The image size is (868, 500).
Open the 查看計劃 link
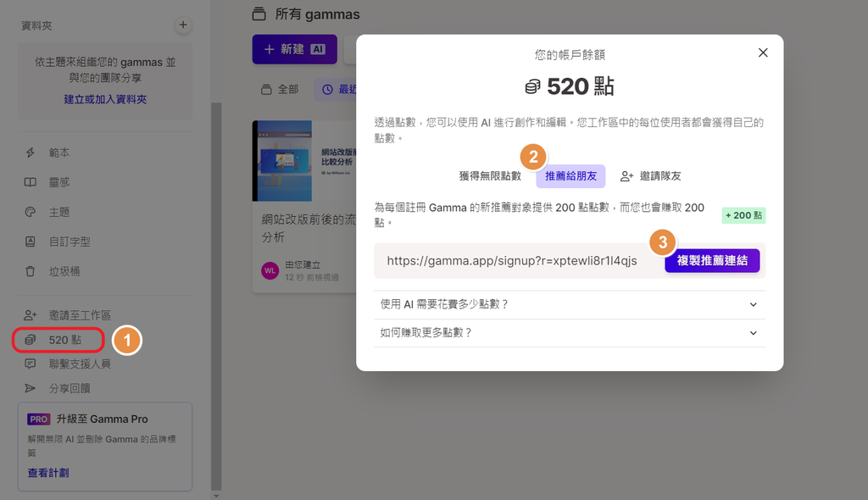[x=48, y=473]
